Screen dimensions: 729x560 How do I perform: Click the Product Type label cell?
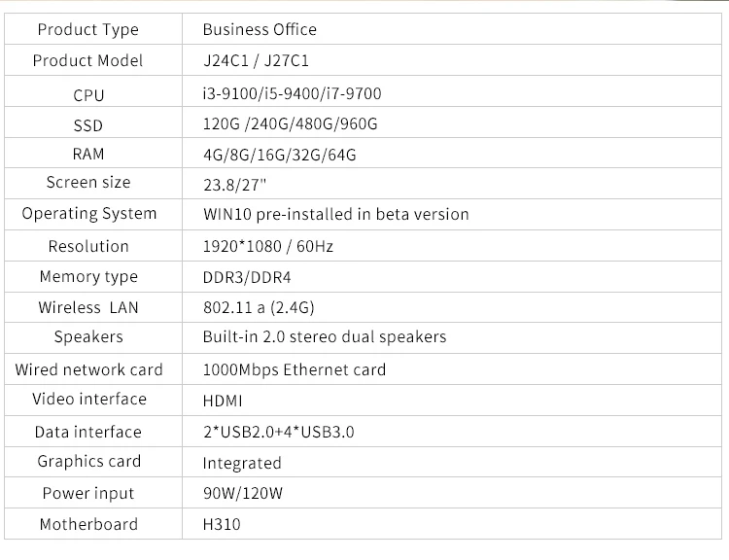(x=87, y=29)
